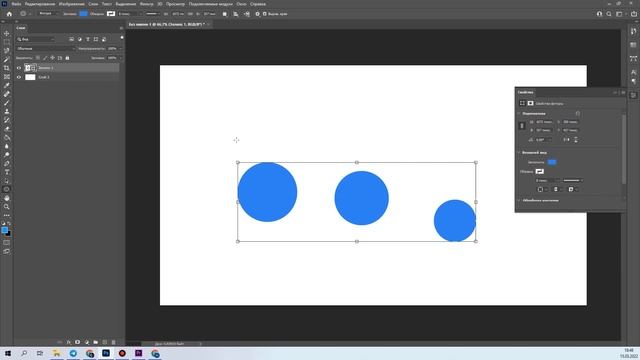Image resolution: width=640 pixels, height=360 pixels.
Task: Select the Lasso tool
Action: [7, 50]
